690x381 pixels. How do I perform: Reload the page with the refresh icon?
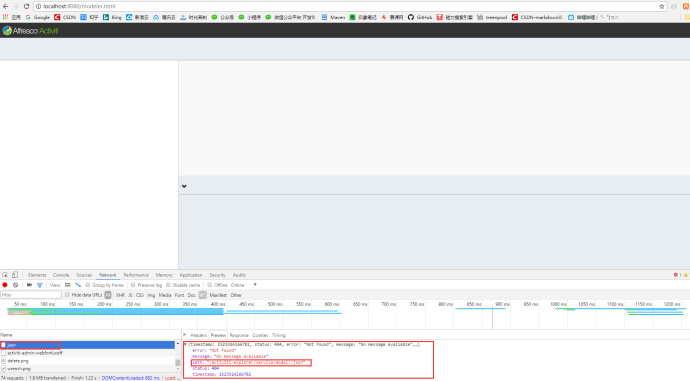coord(26,6)
